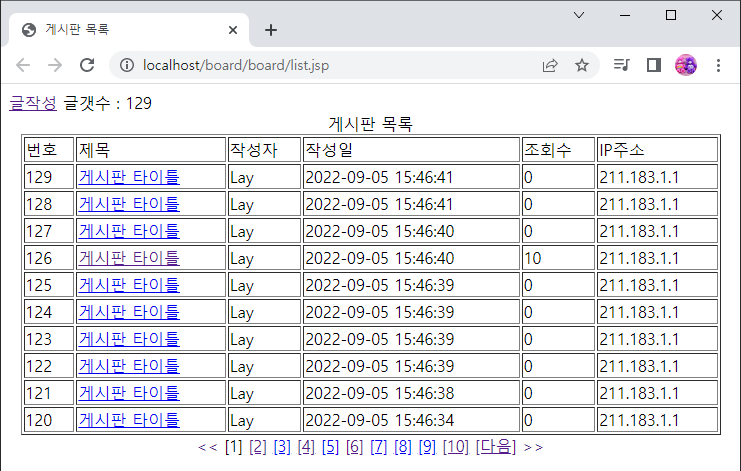Viewport: 741px width, 471px height.
Task: Share this page icon in address bar
Action: tap(550, 65)
